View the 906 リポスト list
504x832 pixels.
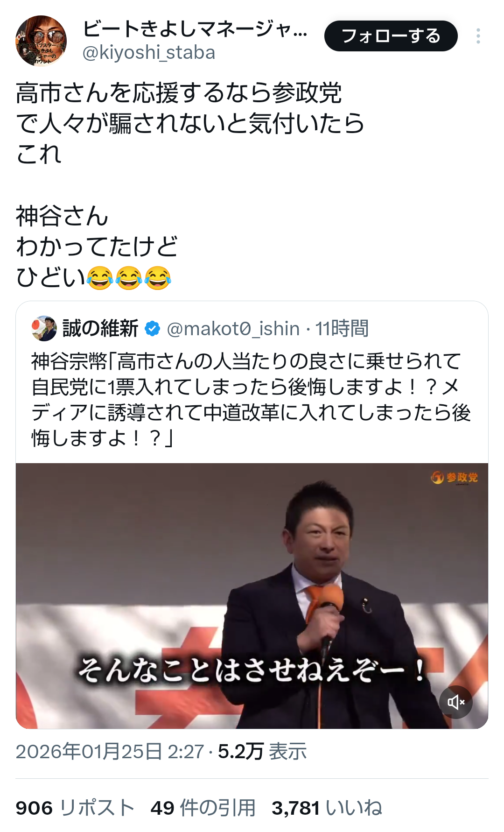point(75,808)
